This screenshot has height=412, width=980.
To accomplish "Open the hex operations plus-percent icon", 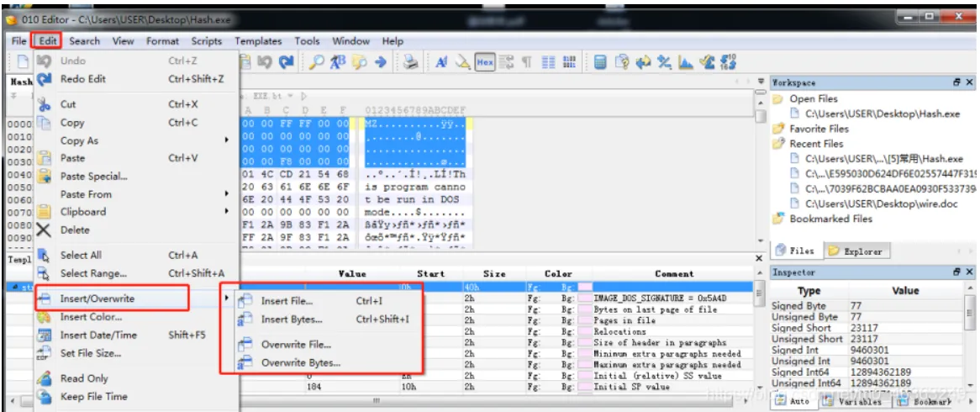I will pos(664,62).
